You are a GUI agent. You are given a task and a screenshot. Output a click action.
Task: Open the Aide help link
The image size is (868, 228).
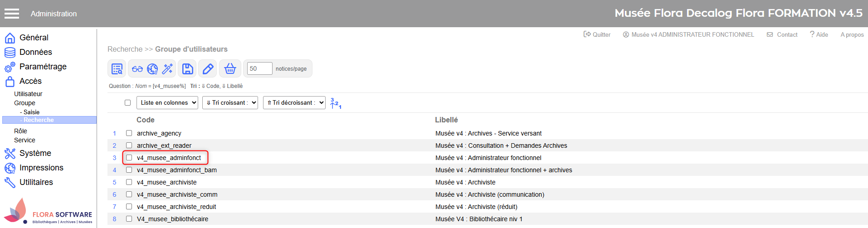pyautogui.click(x=819, y=34)
